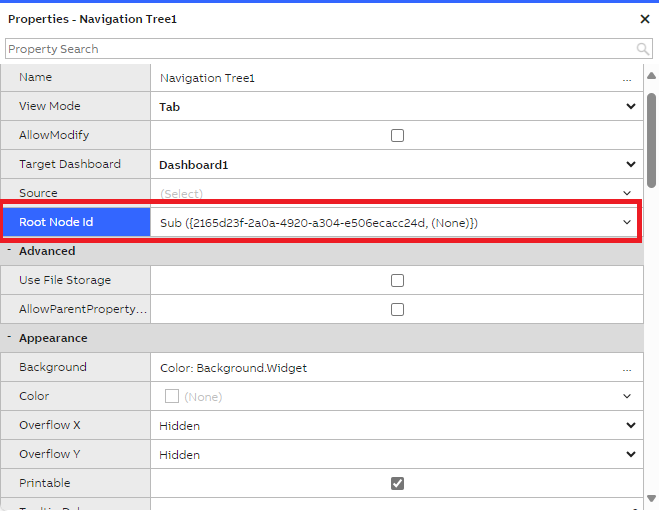Select the Source property label
The width and height of the screenshot is (659, 511).
38,193
